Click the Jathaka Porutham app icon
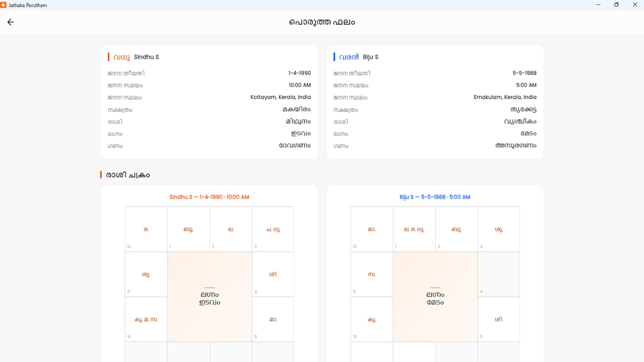644x362 pixels. click(3, 5)
